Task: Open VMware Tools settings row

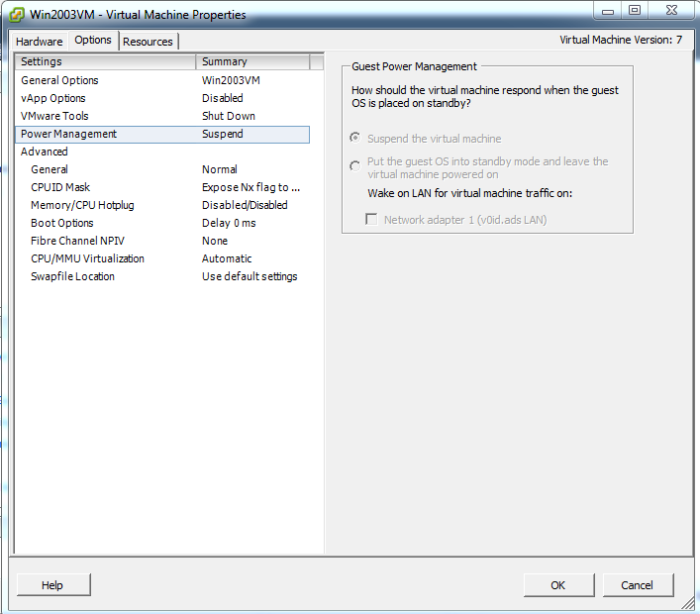Action: click(54, 116)
